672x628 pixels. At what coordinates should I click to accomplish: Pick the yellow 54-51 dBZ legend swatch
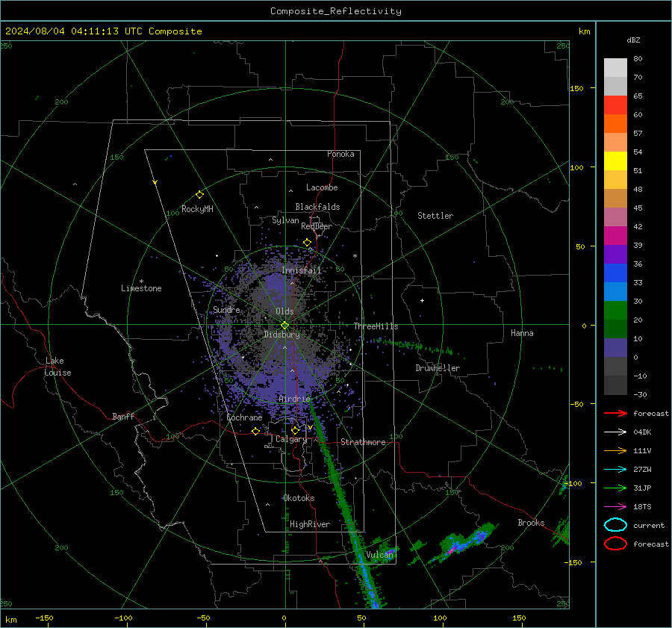[615, 161]
